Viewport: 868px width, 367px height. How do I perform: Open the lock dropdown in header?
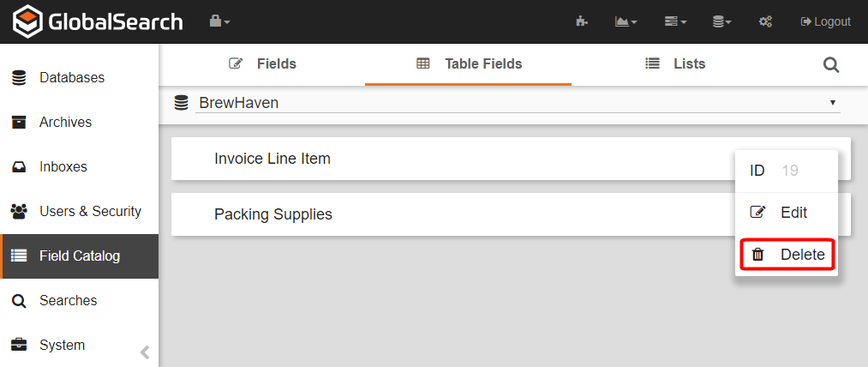219,21
